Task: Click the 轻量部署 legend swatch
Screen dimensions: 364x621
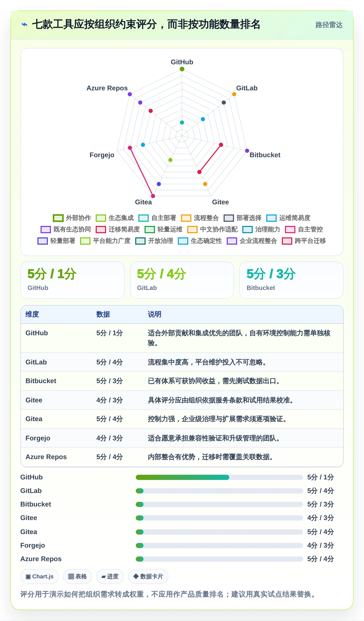Action: (x=43, y=241)
